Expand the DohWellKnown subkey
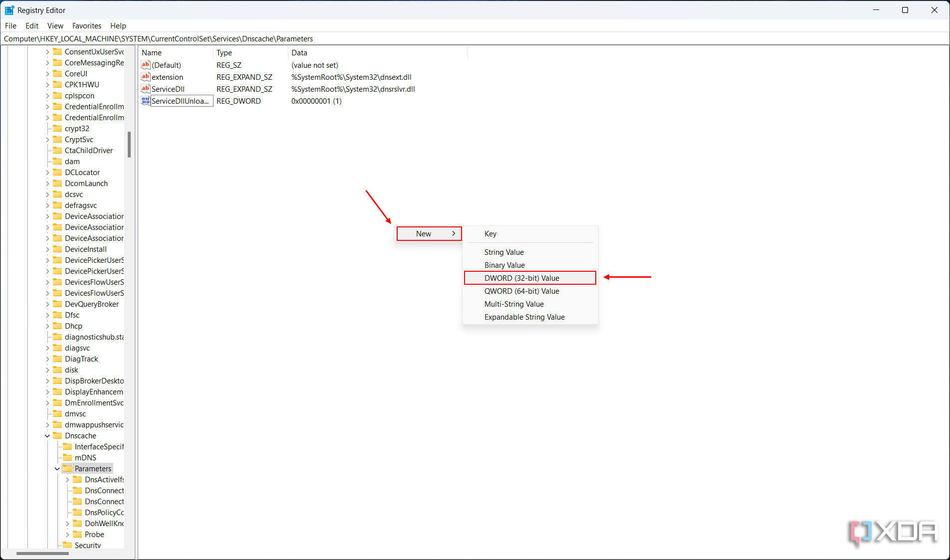The image size is (950, 560). point(67,524)
